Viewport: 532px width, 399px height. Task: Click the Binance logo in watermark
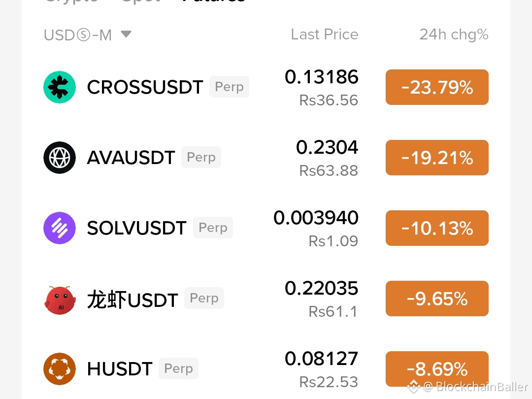tap(413, 386)
